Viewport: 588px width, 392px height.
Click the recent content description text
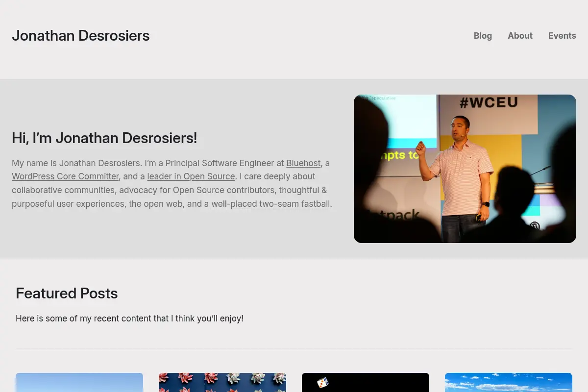[129, 318]
